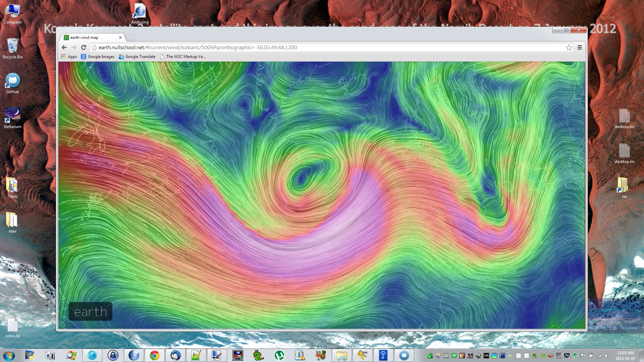Viewport: 644px width, 362px height.
Task: Select the 'later' folder on desktop
Action: coord(12,223)
